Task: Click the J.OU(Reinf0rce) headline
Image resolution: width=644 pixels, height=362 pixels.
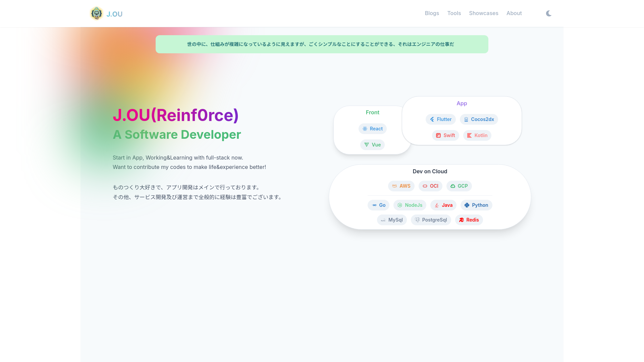Action: [x=175, y=115]
